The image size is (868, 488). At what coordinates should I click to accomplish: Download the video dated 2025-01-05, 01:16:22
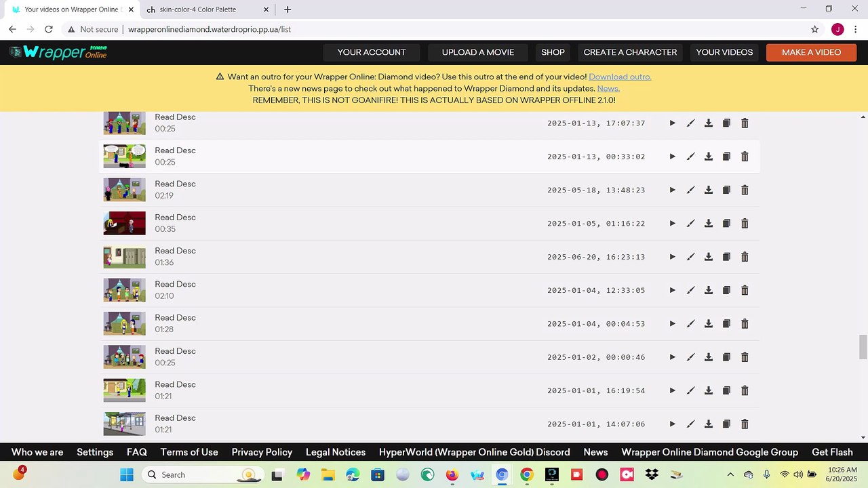(x=709, y=224)
